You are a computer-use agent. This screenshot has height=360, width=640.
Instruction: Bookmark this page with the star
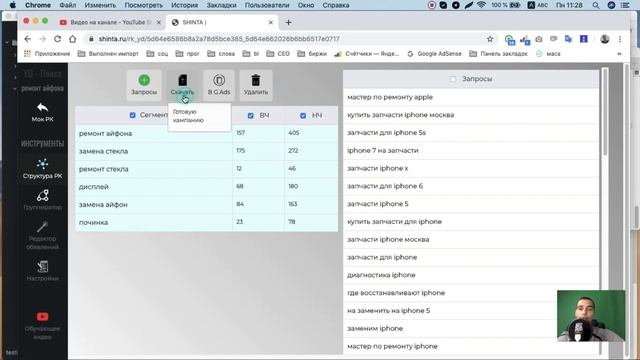(x=490, y=39)
